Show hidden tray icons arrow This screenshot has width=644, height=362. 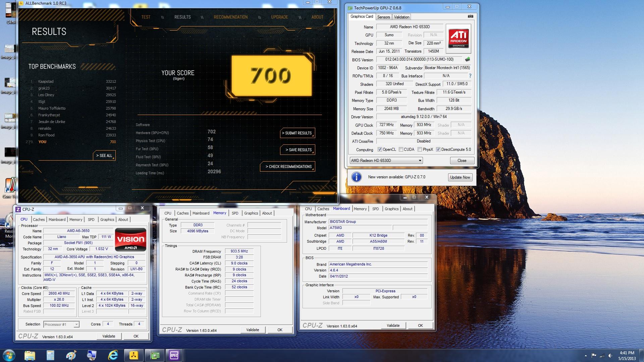click(x=586, y=356)
